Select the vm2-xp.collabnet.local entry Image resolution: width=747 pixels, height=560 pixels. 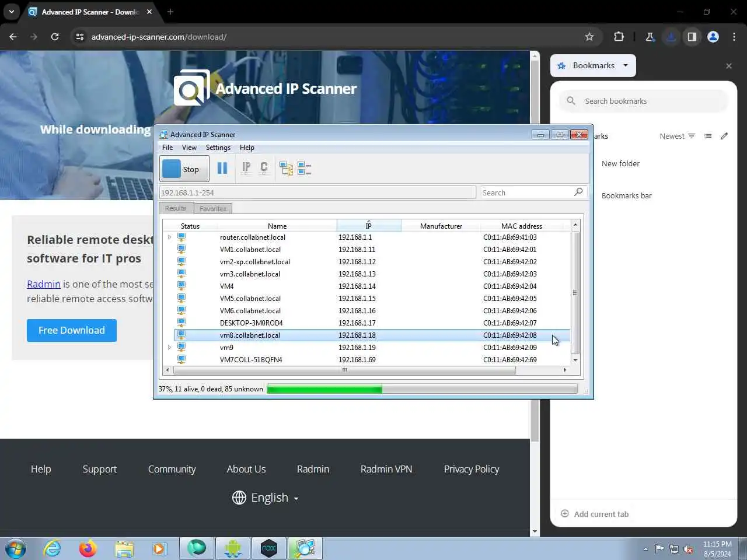click(255, 262)
